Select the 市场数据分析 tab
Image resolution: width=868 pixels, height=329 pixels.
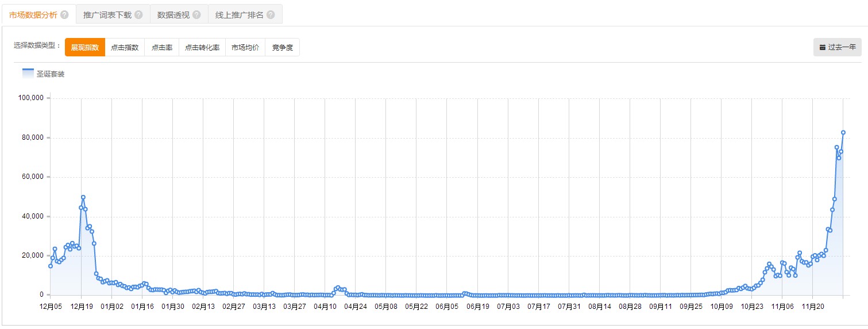click(x=38, y=15)
